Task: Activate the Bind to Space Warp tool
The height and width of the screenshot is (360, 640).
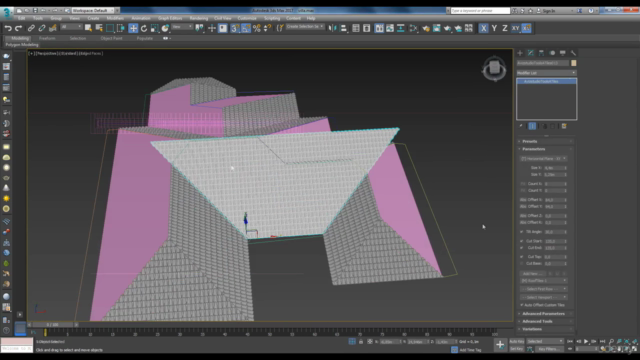Action: (53, 28)
